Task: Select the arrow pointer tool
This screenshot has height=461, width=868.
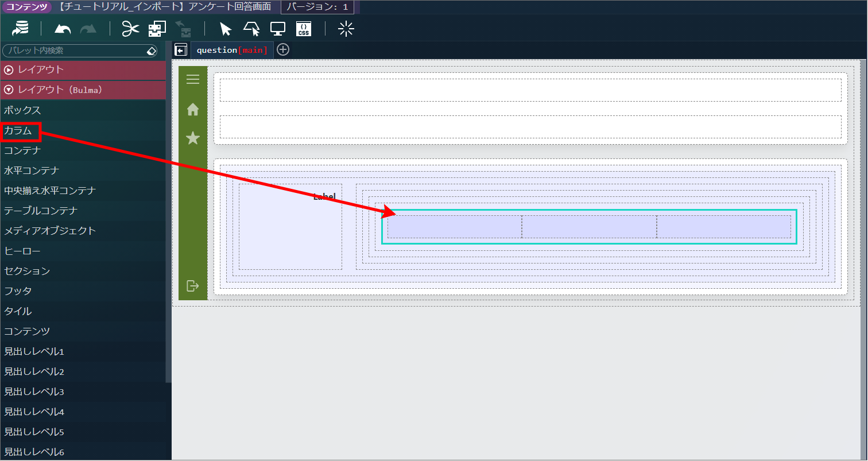Action: click(x=226, y=29)
